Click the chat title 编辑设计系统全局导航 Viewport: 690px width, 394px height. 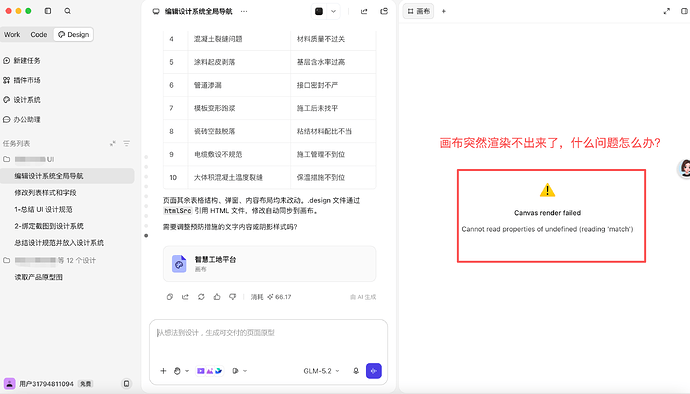[x=198, y=11]
